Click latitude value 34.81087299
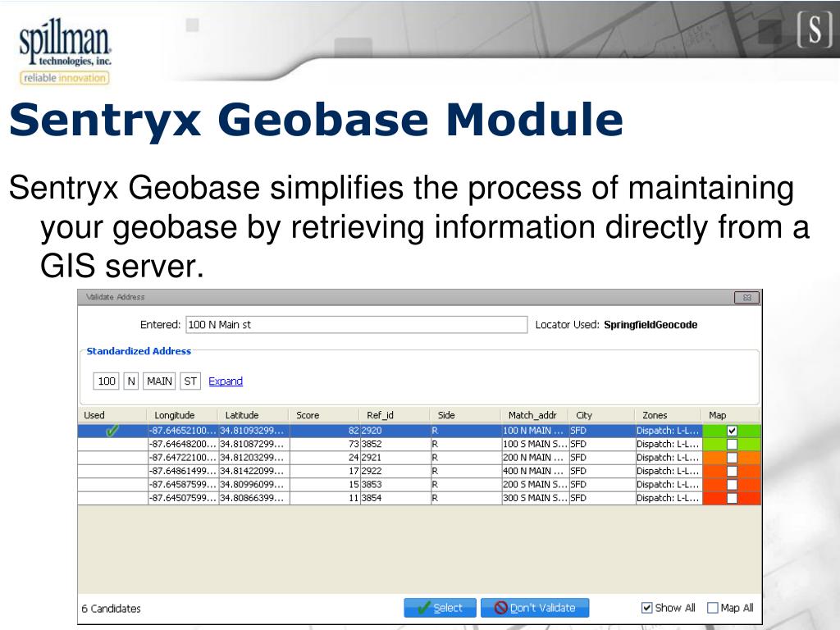Image resolution: width=840 pixels, height=630 pixels. 254,444
